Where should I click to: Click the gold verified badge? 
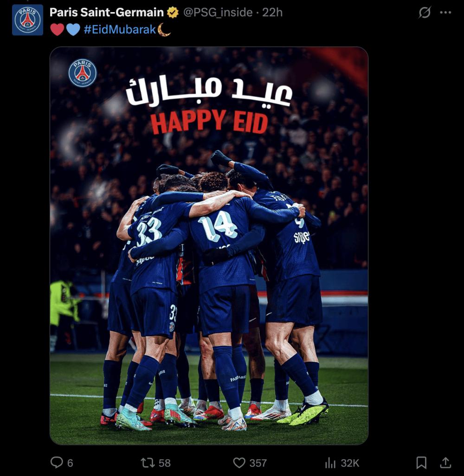[x=173, y=13]
